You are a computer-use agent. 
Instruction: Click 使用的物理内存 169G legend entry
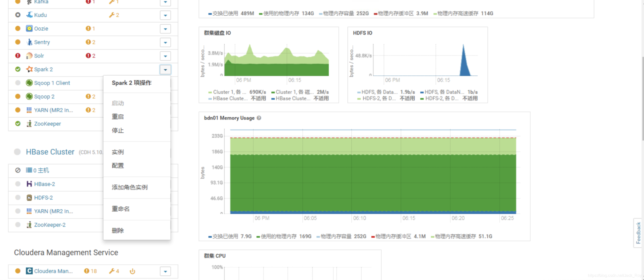(x=284, y=236)
